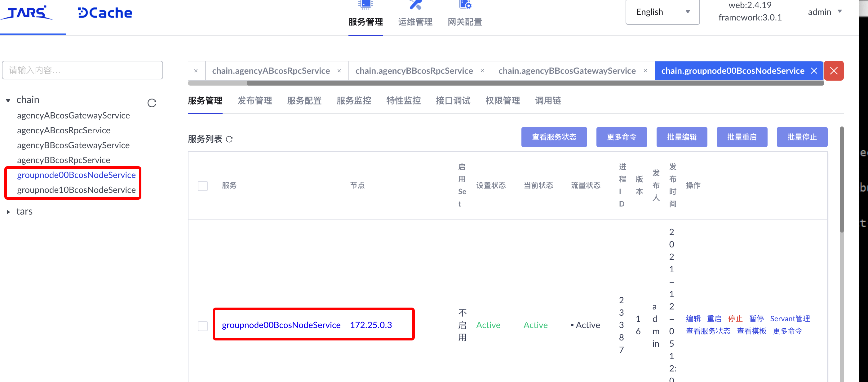Open the English language dropdown

point(662,12)
